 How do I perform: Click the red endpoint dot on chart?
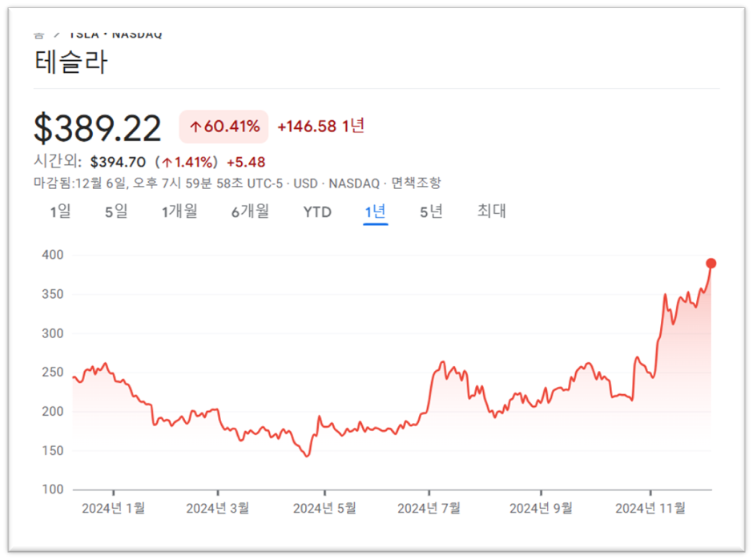pos(711,264)
